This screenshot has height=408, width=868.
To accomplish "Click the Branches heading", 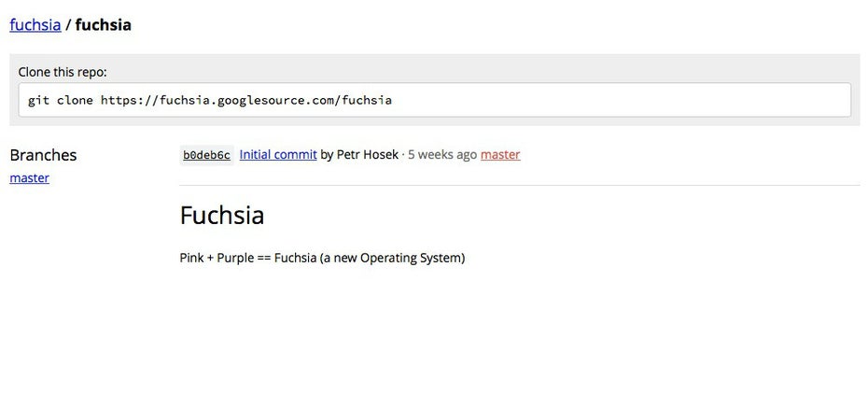I will coord(43,155).
